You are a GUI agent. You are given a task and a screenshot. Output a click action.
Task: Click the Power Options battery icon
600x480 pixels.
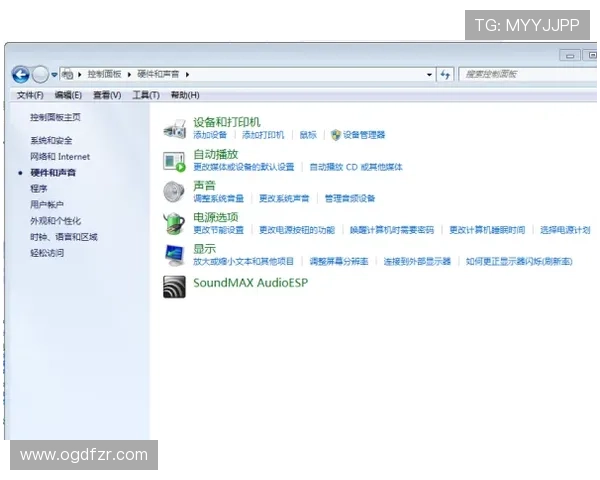click(x=174, y=223)
